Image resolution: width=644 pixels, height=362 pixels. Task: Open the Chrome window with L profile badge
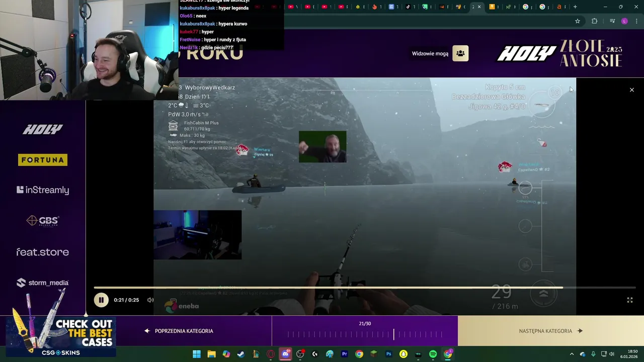[448, 354]
